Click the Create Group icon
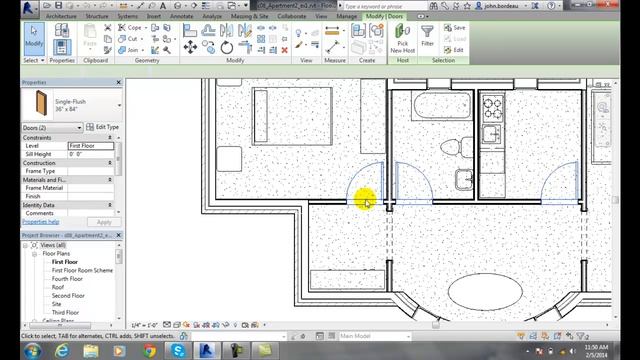The image size is (640, 360). click(x=376, y=31)
